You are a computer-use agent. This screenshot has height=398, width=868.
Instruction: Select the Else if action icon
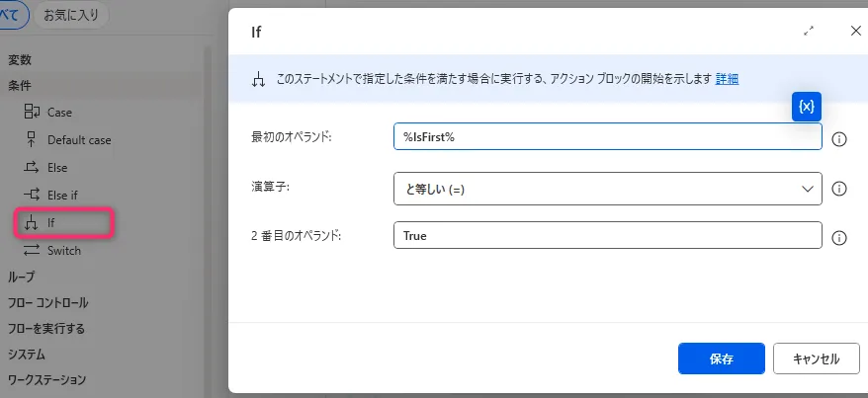(31, 196)
